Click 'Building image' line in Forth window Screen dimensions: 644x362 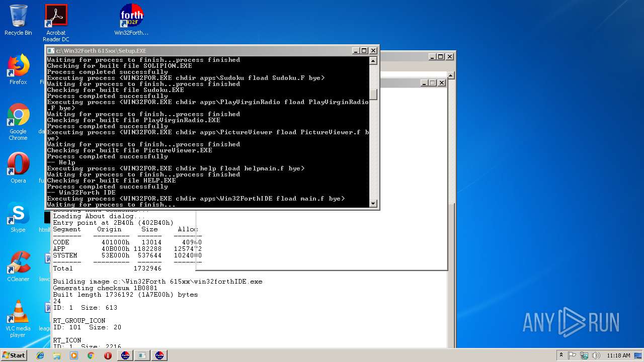click(x=157, y=282)
